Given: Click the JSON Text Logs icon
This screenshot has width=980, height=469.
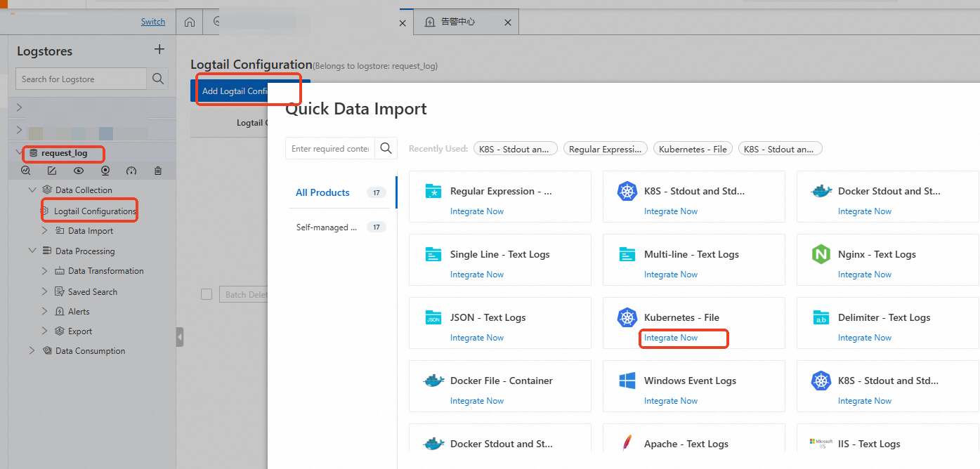Looking at the screenshot, I should coord(433,317).
